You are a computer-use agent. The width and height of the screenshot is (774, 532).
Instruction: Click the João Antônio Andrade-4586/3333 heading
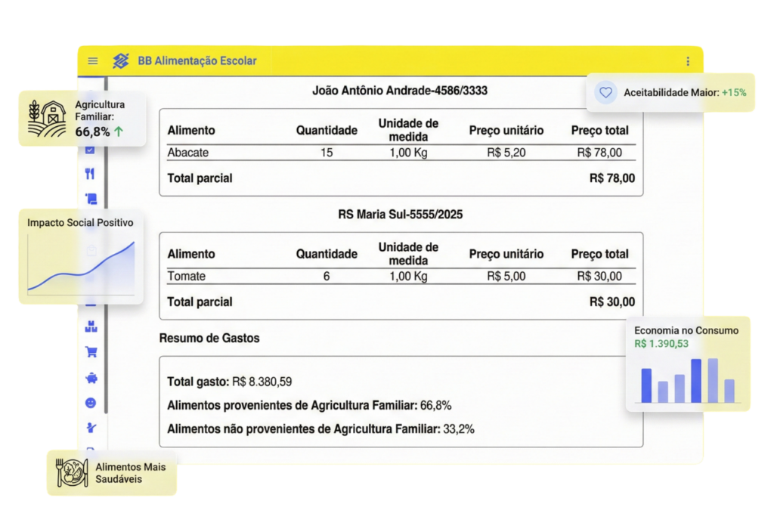[400, 91]
